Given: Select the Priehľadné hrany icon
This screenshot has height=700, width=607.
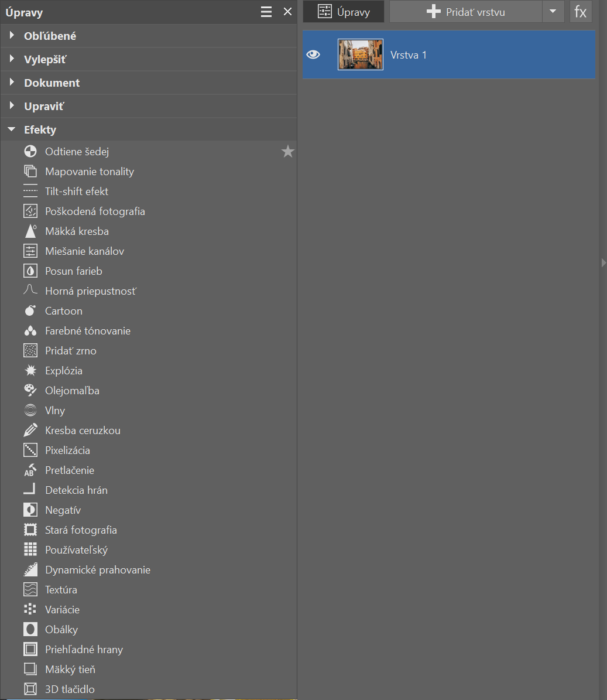Looking at the screenshot, I should coord(30,649).
